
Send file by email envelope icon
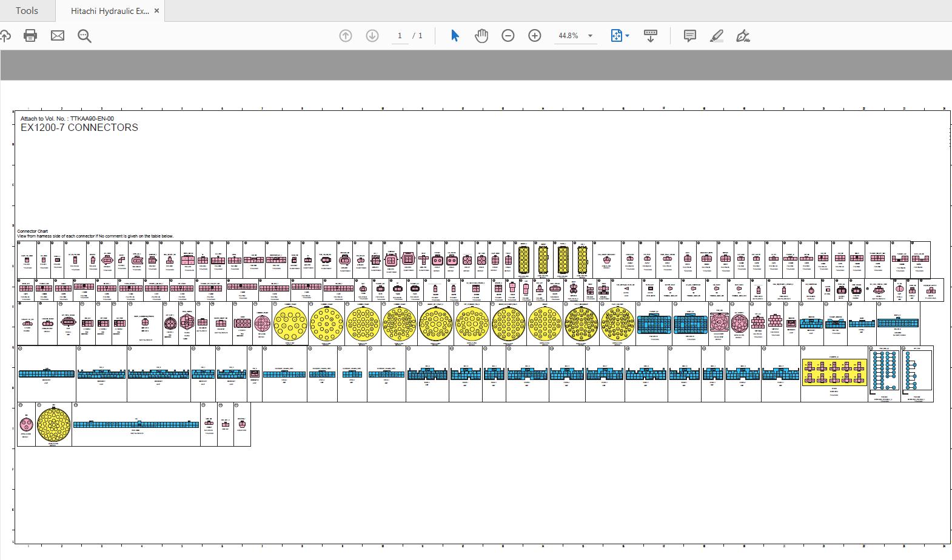58,36
